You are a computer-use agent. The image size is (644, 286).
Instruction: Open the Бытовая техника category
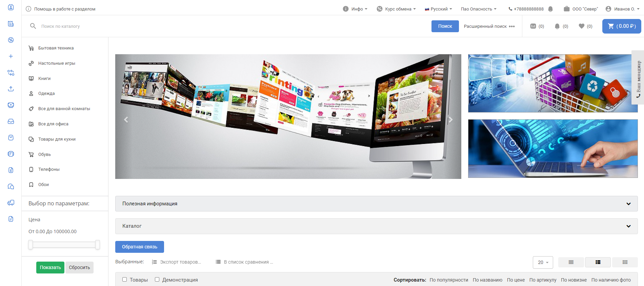click(x=56, y=48)
